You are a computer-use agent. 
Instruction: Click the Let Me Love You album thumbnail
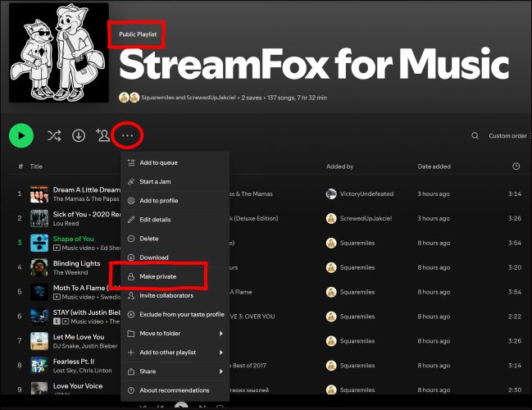coord(39,341)
